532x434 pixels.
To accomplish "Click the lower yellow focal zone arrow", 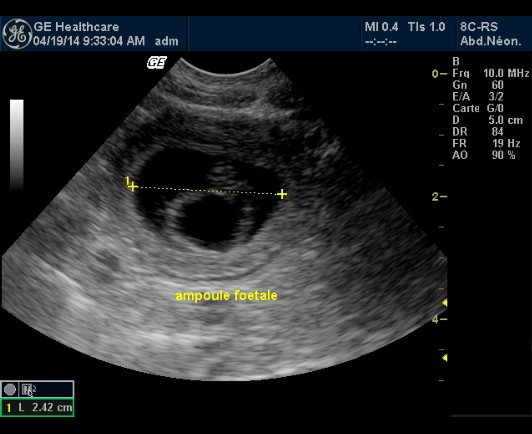I will pos(444,358).
